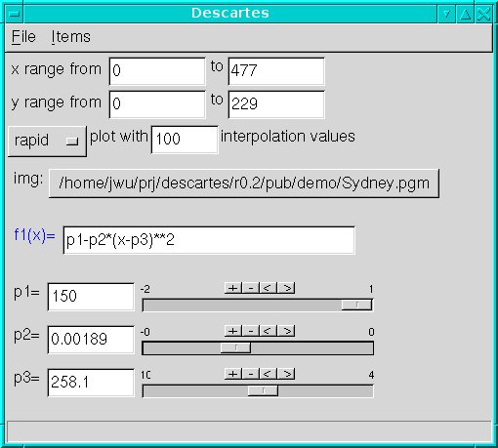
Task: Click the p3 slider handle
Action: tap(263, 390)
